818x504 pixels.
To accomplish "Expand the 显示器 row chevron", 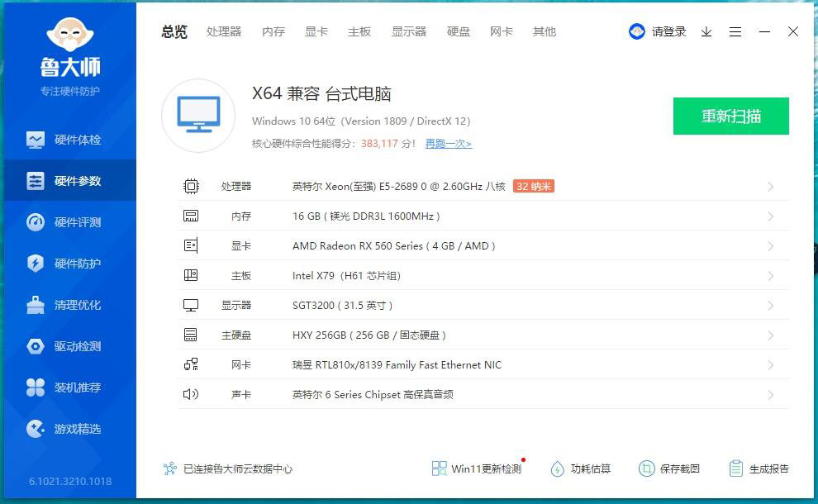I will tap(771, 306).
